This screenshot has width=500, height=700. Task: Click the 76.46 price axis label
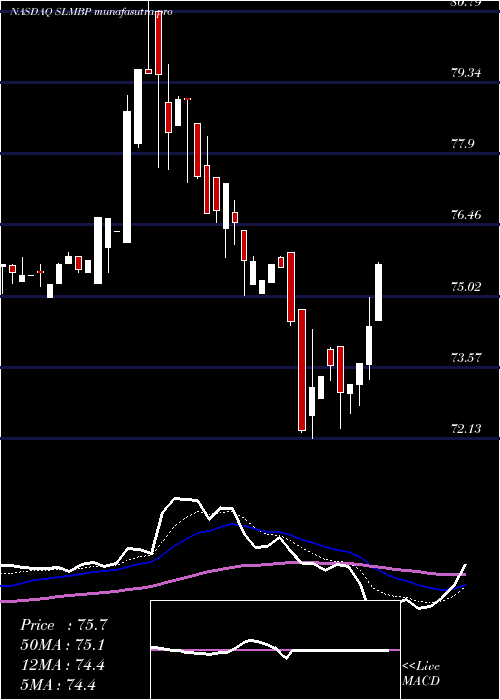pyautogui.click(x=466, y=215)
